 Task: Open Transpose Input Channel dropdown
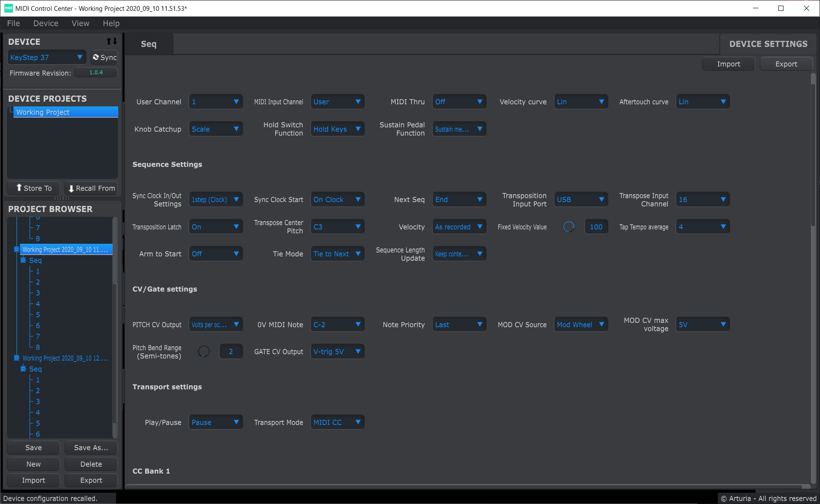[703, 199]
